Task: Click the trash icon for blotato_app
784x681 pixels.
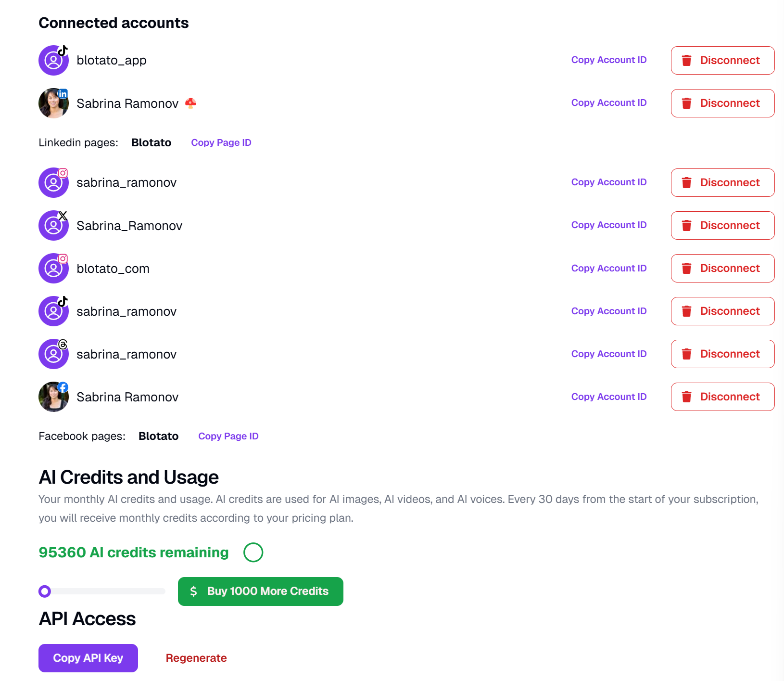Action: click(x=687, y=61)
